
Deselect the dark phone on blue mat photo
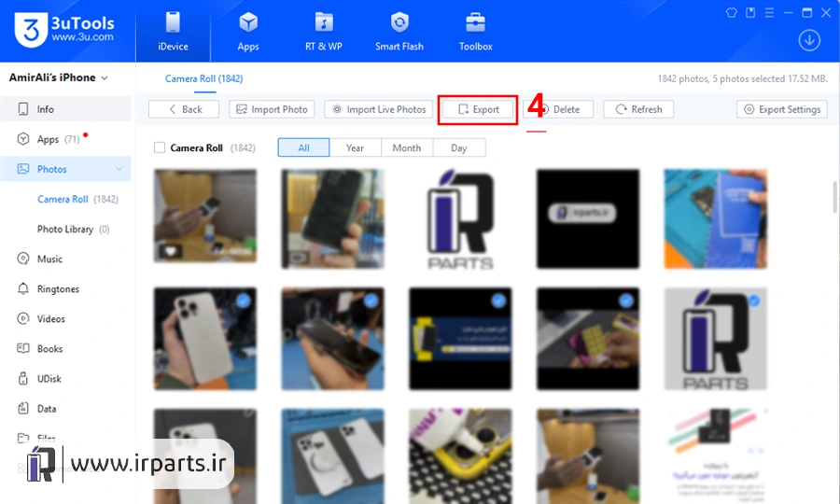point(332,339)
